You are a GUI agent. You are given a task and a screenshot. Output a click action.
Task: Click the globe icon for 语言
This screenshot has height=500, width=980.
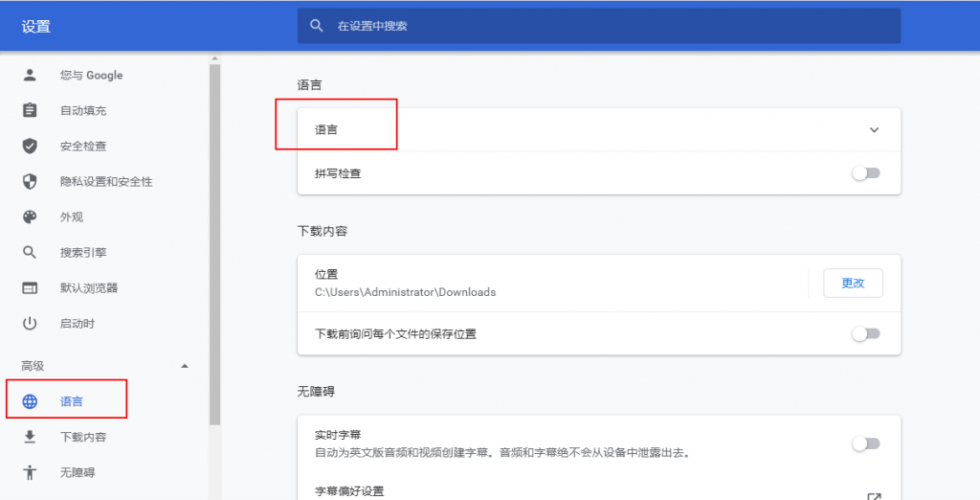click(30, 401)
